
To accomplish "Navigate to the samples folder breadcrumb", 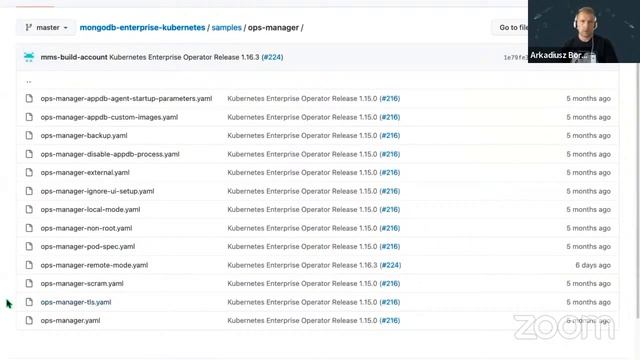I will tap(227, 28).
